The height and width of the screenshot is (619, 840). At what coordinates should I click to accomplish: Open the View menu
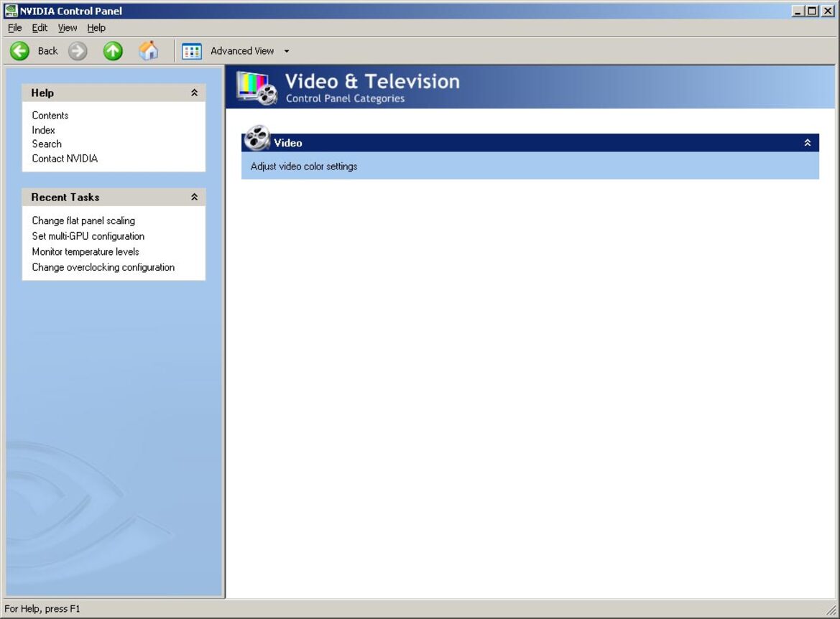coord(68,28)
